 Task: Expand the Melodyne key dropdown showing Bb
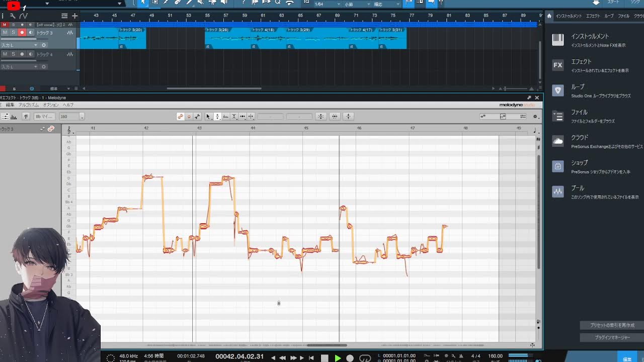(x=44, y=117)
